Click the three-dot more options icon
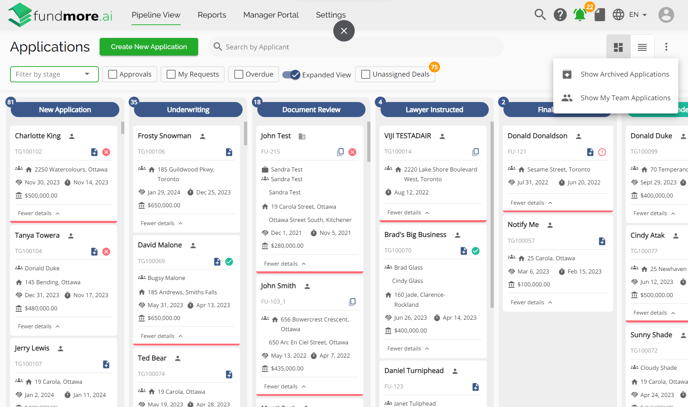The image size is (688, 407). pos(666,47)
